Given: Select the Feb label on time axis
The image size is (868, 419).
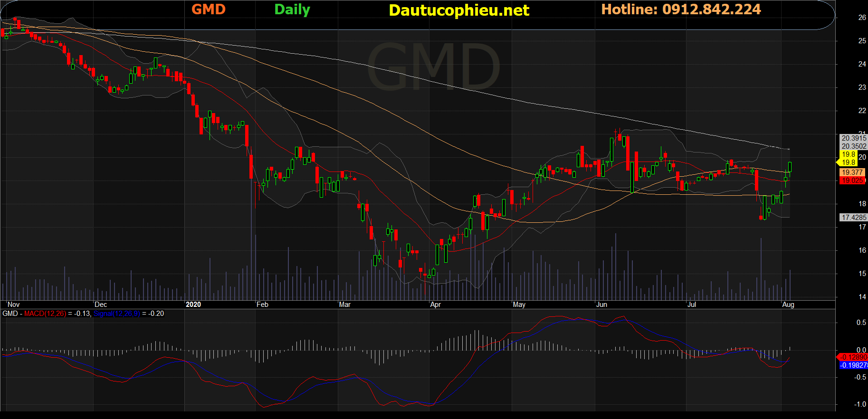Looking at the screenshot, I should tap(262, 305).
